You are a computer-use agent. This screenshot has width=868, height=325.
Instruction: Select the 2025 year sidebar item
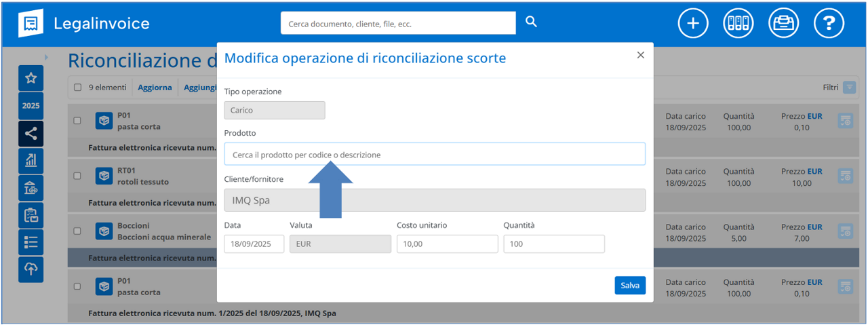[31, 106]
